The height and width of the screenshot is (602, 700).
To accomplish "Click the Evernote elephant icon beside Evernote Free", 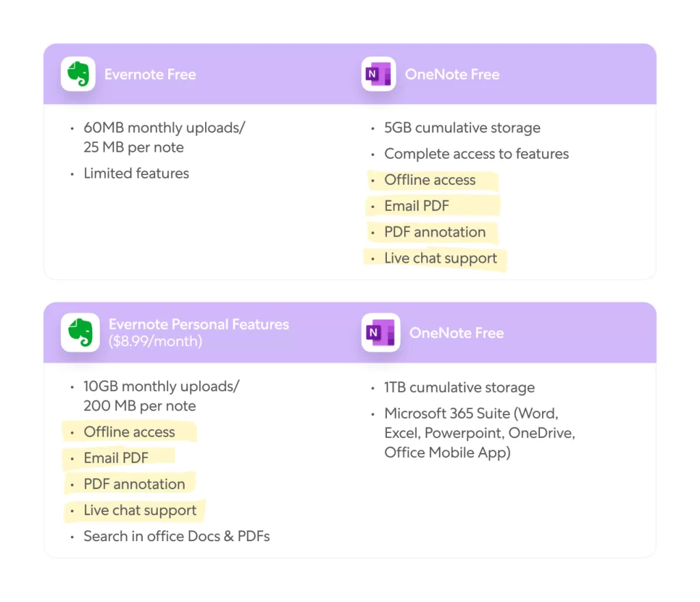I will 78,74.
